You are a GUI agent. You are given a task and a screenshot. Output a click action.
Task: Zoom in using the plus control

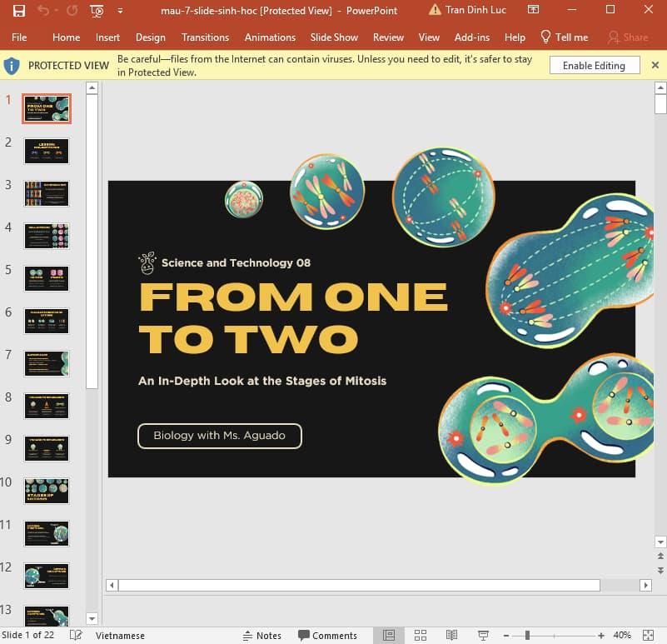click(601, 635)
